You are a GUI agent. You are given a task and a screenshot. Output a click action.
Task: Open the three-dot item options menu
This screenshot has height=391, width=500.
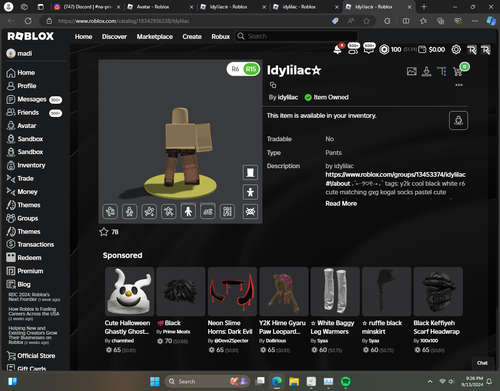[x=459, y=85]
